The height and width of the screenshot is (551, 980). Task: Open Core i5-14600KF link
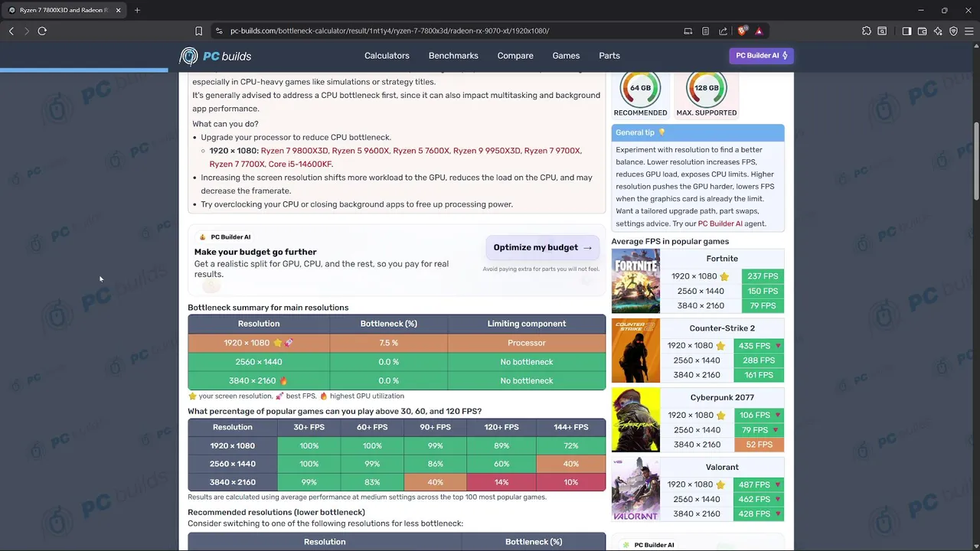tap(300, 164)
